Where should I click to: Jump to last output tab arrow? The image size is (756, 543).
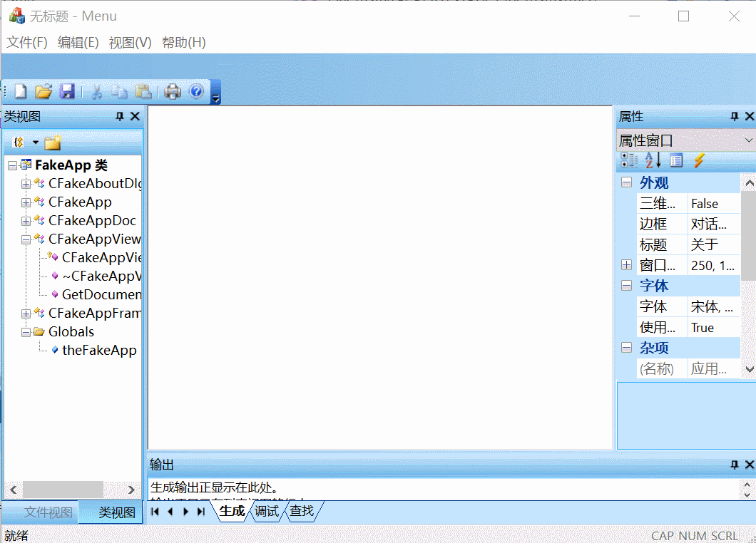point(201,512)
